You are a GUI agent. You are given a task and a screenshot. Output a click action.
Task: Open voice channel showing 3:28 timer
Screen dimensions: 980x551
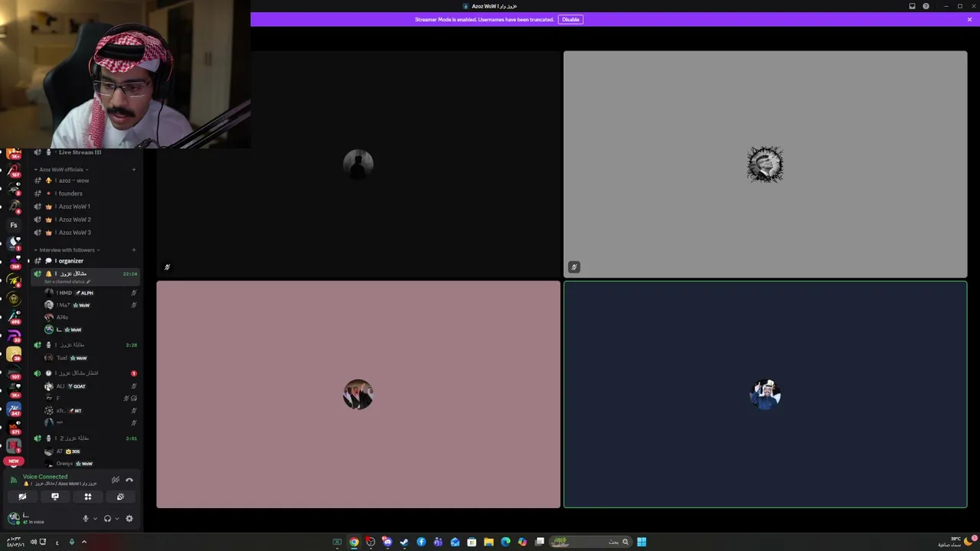84,345
